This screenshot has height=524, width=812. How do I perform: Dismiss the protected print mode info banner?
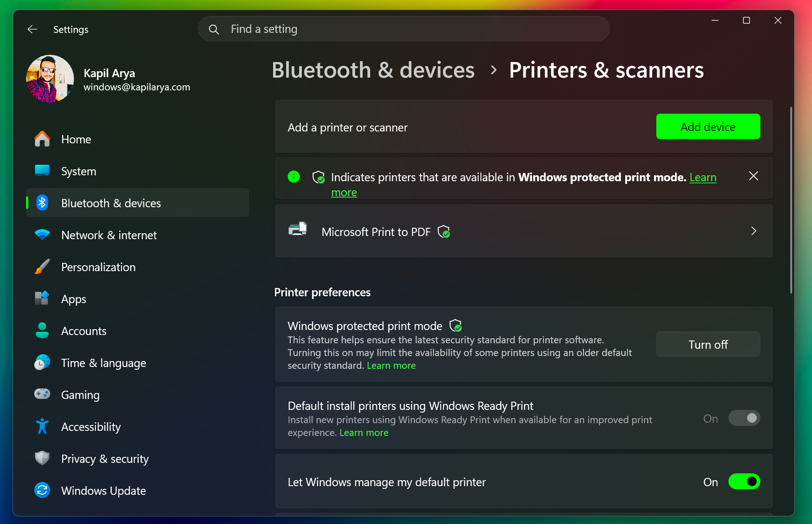click(754, 176)
